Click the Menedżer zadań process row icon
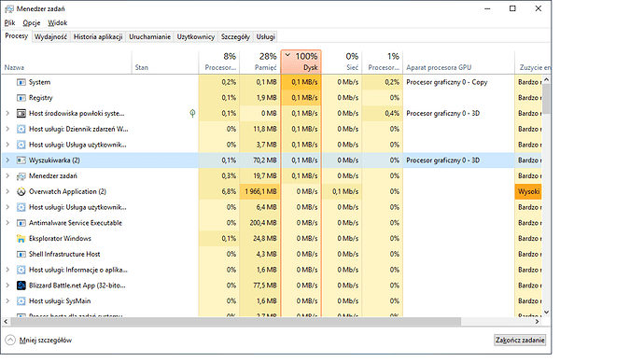The height and width of the screenshot is (362, 644). click(21, 176)
